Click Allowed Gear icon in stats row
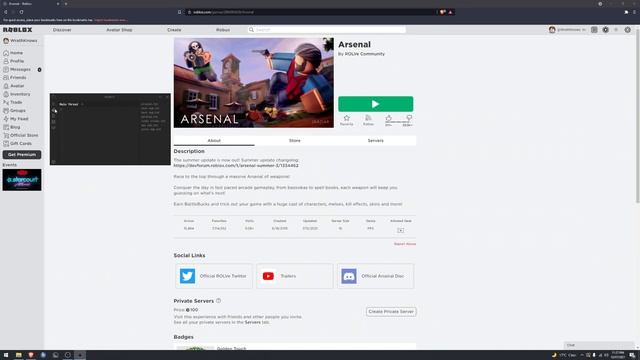 pyautogui.click(x=400, y=230)
